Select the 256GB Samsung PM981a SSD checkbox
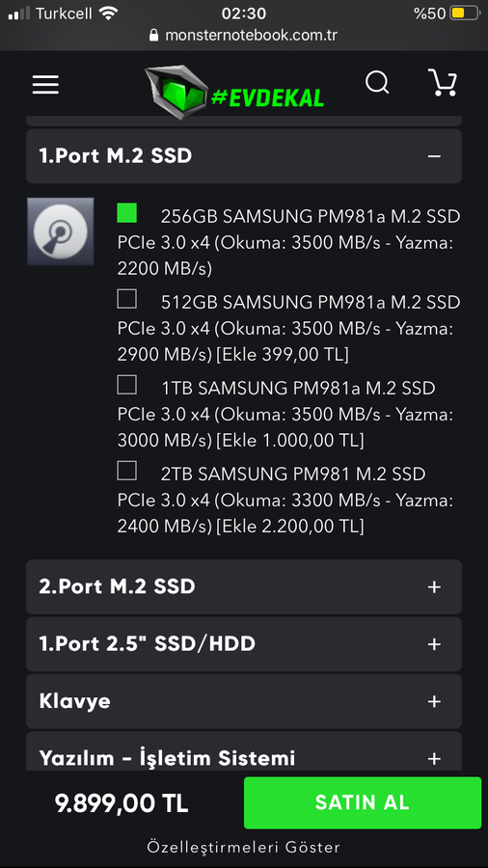 tap(126, 213)
